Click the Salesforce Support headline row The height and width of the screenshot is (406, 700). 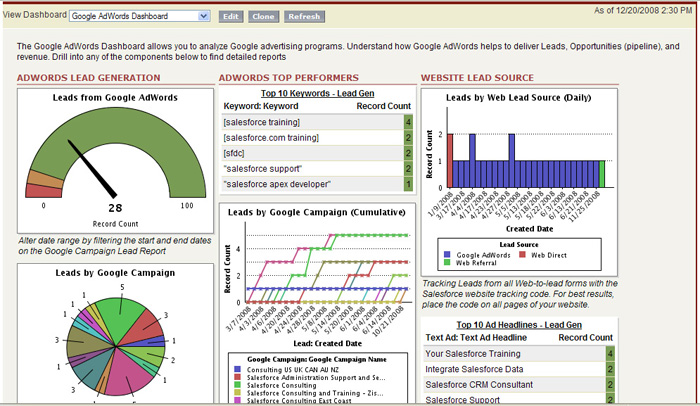point(519,399)
